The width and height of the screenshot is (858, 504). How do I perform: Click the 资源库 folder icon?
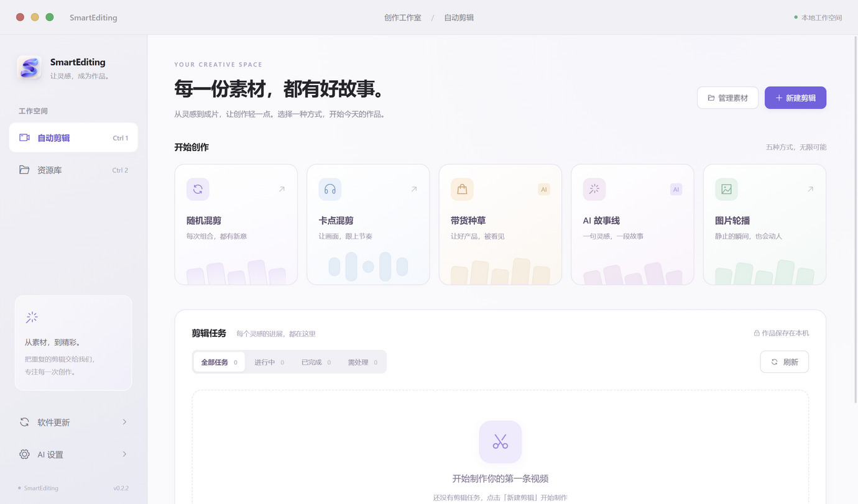click(24, 170)
